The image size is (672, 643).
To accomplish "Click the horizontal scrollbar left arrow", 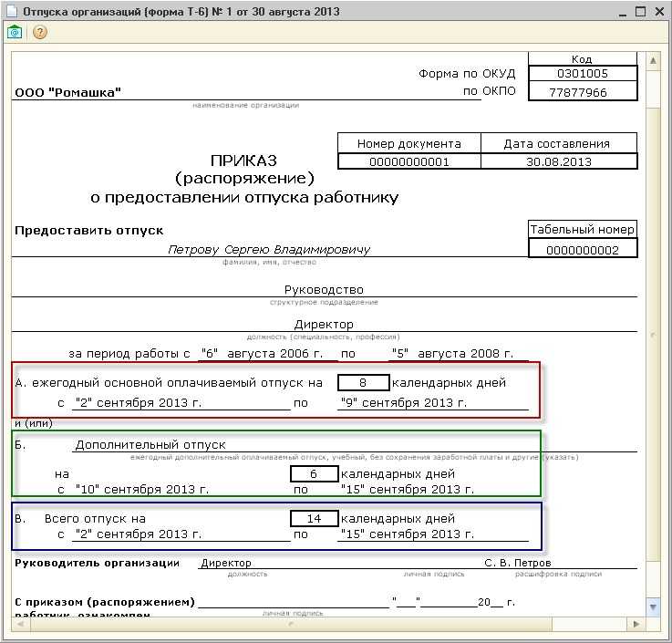I will tap(20, 624).
